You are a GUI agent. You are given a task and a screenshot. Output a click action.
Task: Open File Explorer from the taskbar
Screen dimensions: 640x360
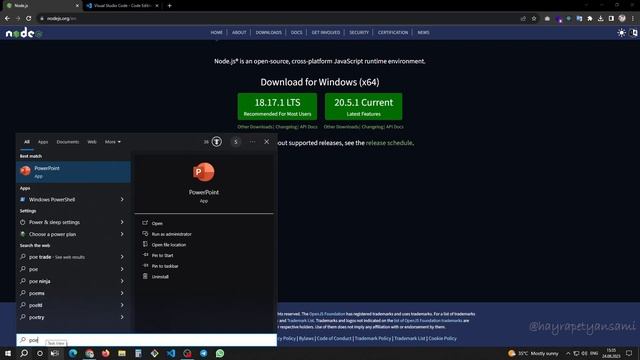click(122, 353)
